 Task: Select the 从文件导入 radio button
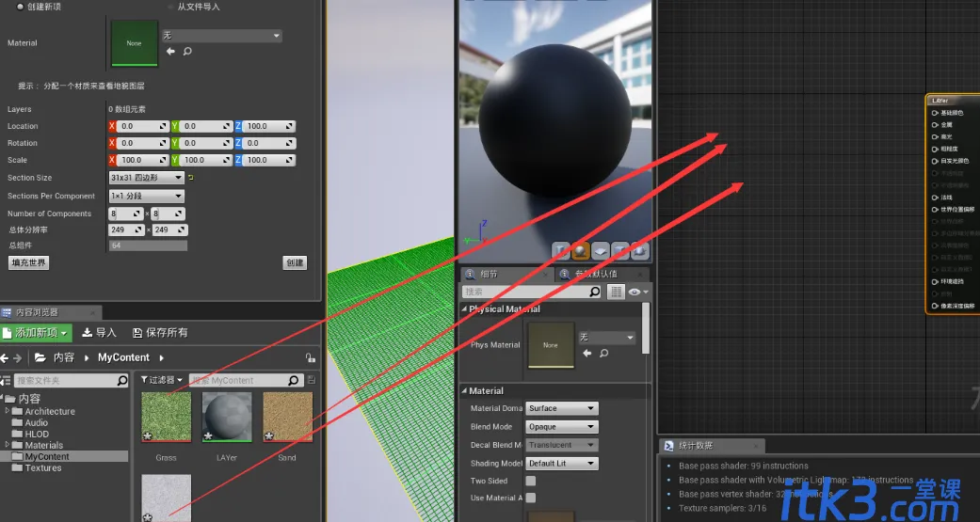coord(170,7)
